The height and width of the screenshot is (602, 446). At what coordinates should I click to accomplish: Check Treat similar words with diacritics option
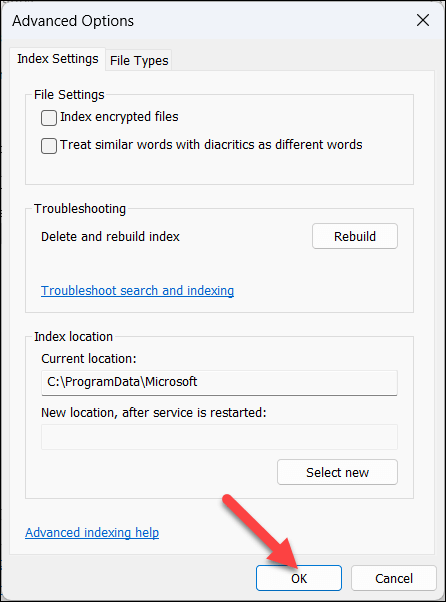(x=49, y=146)
